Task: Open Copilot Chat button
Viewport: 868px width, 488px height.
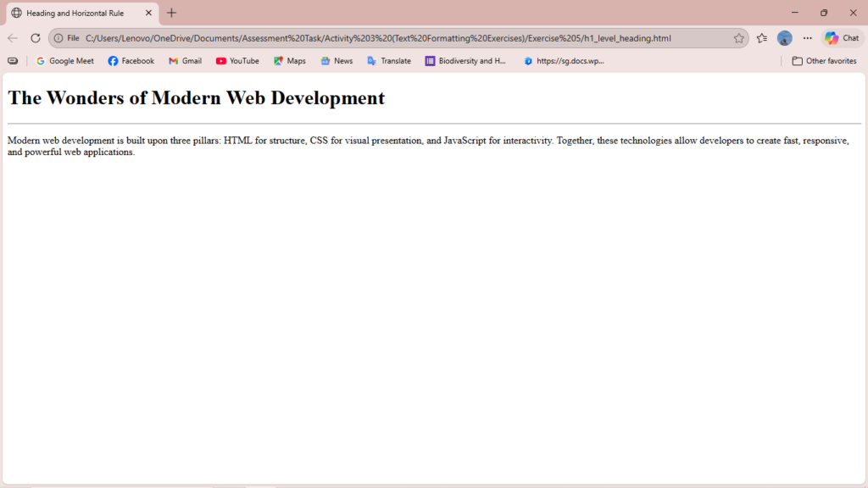Action: pyautogui.click(x=842, y=38)
